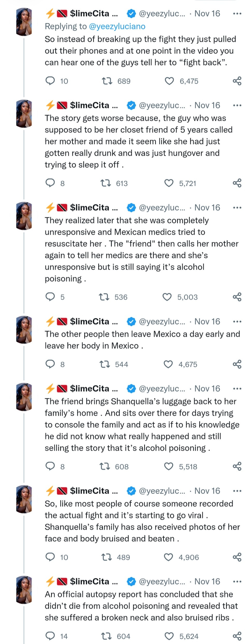Retweet the tweet showing 544 retweets
Screen dimensions: 252x644
(x=105, y=364)
